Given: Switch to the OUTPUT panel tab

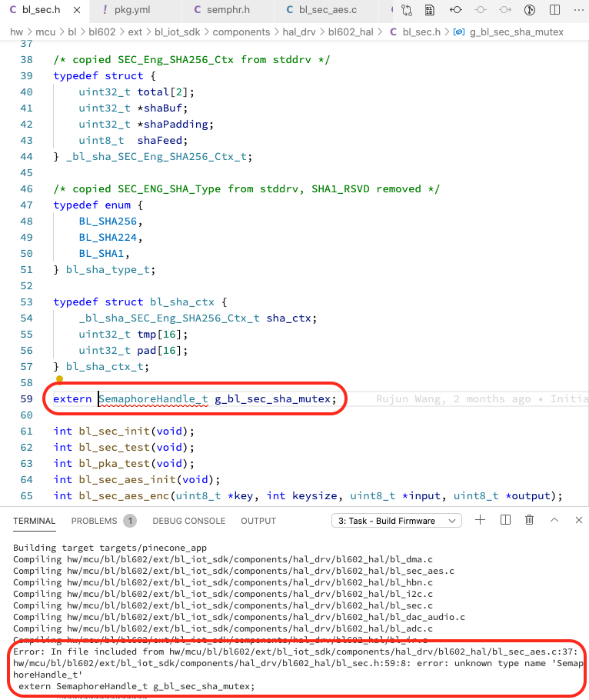Looking at the screenshot, I should click(258, 521).
